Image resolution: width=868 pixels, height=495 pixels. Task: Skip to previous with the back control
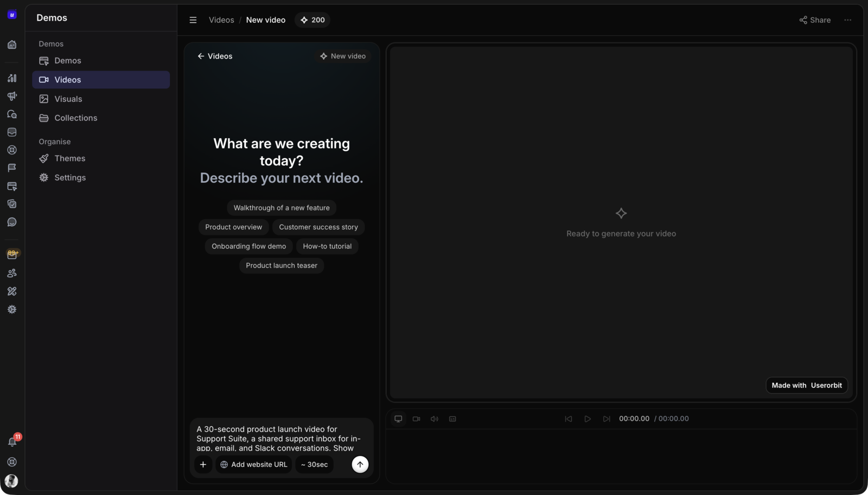point(568,419)
